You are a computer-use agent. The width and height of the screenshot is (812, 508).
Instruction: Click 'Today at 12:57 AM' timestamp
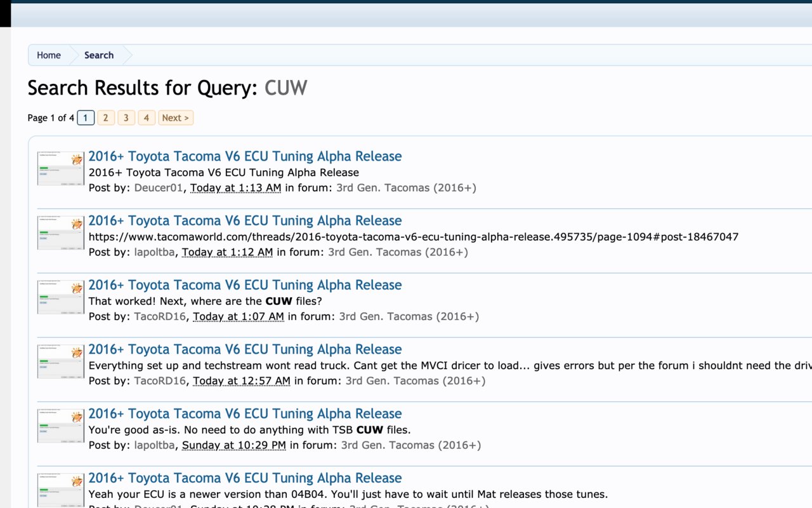pos(242,381)
